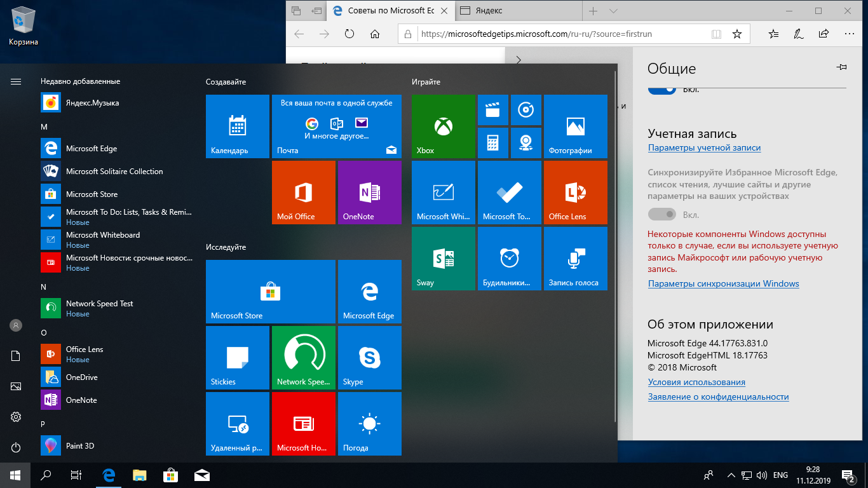
Task: Open the Параметры синхронизации Windows link
Action: click(x=723, y=283)
